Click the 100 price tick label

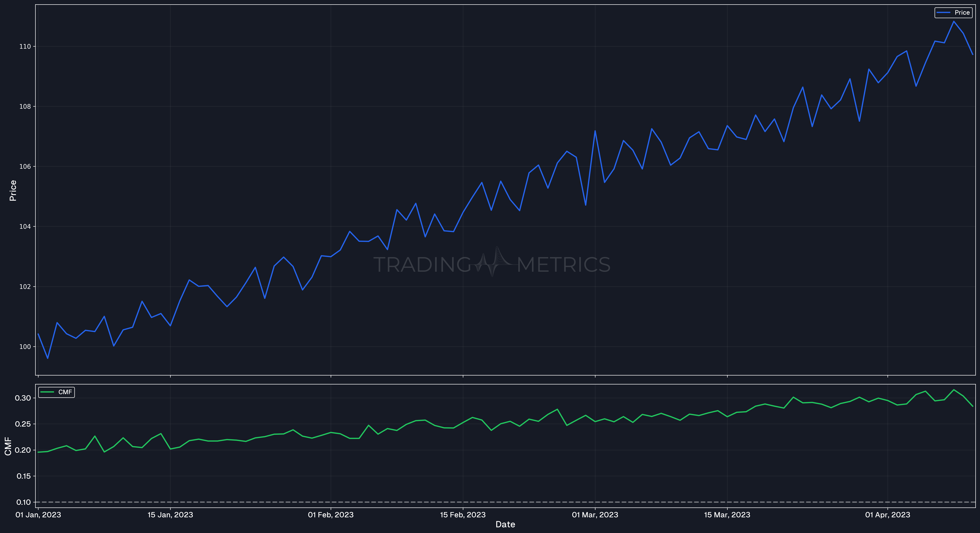tap(25, 347)
